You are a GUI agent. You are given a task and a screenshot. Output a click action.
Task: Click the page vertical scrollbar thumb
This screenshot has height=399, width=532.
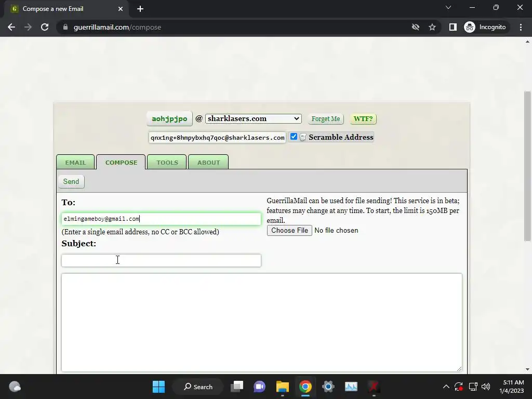click(x=527, y=166)
